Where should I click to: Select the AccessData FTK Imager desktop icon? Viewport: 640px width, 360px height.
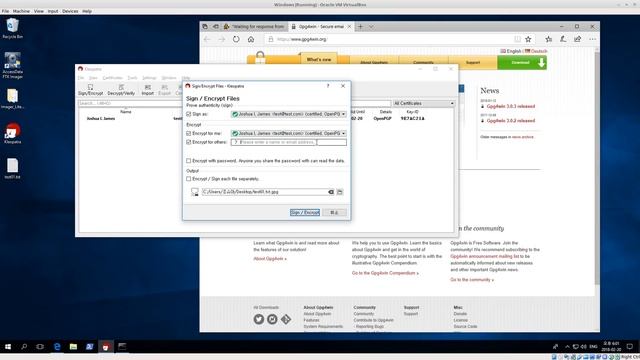13,65
